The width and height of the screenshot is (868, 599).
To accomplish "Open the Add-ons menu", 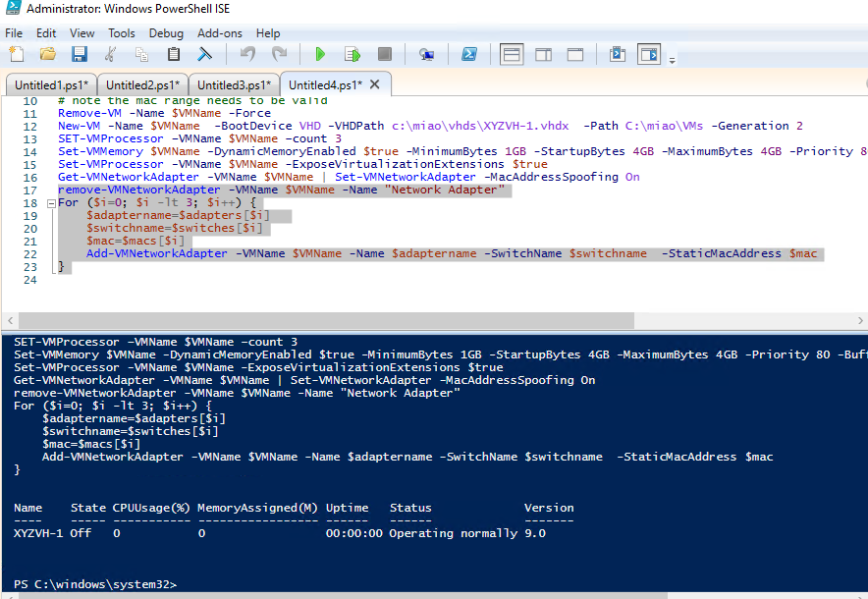I will tap(220, 33).
